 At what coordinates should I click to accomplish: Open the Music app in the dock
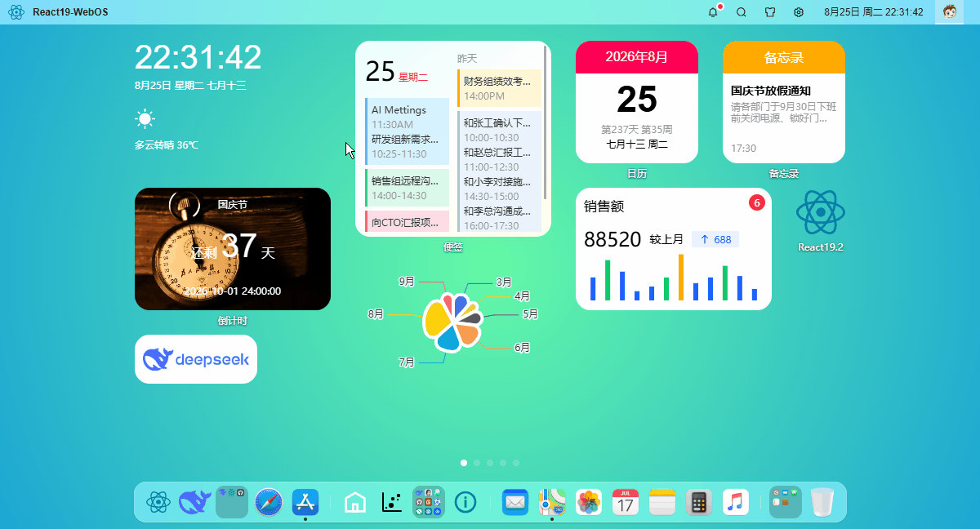click(736, 502)
